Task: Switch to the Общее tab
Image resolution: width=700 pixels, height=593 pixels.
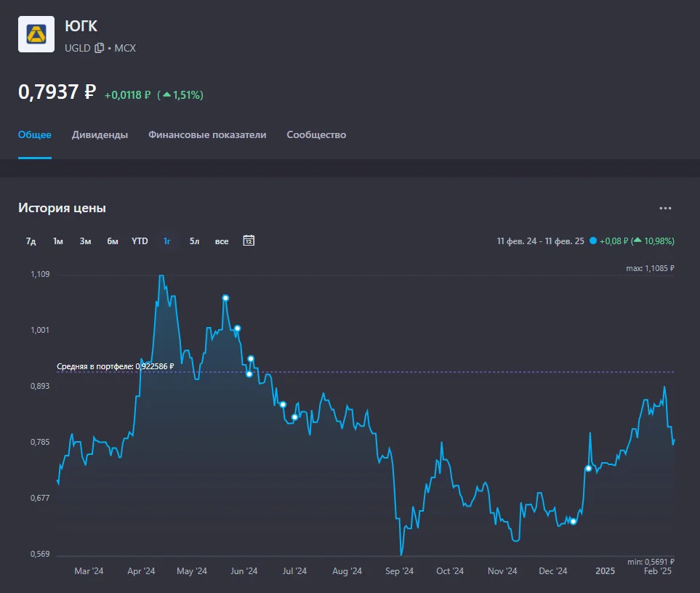Action: click(34, 134)
